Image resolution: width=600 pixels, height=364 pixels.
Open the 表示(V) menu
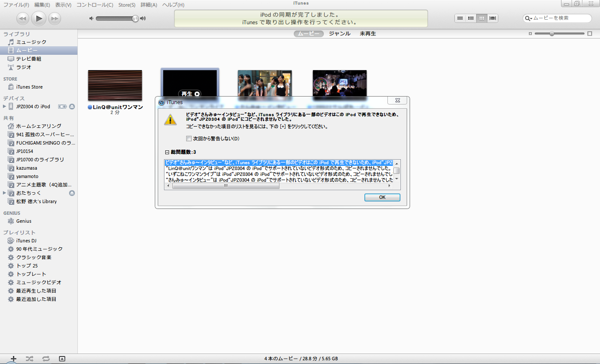[x=63, y=5]
